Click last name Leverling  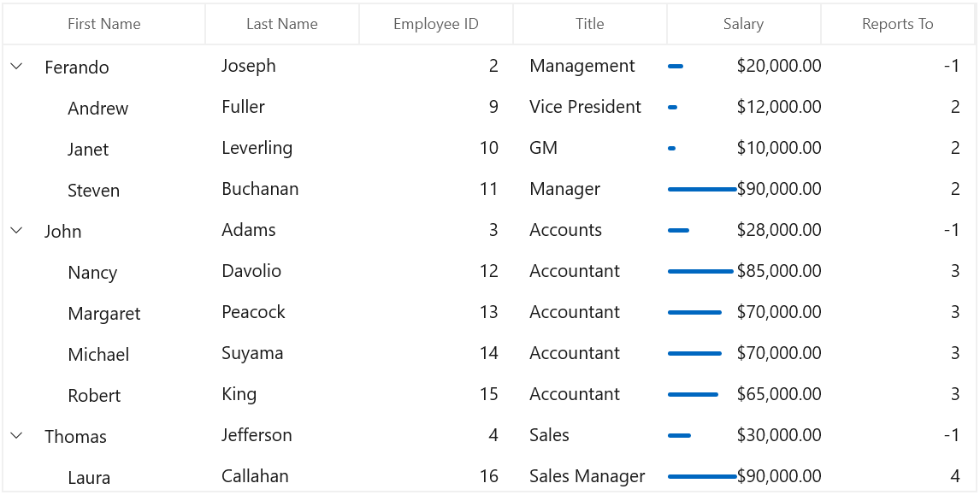pyautogui.click(x=257, y=148)
